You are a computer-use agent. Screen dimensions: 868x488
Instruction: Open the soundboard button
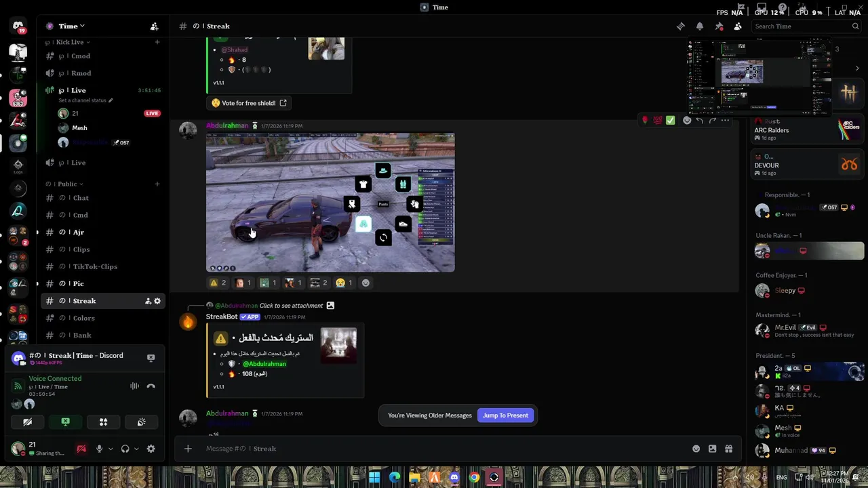coord(141,422)
